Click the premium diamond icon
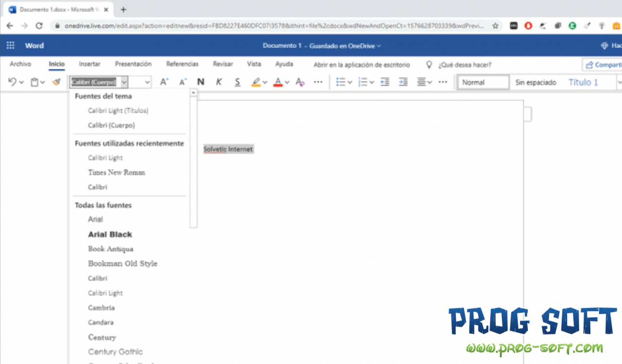This screenshot has height=364, width=622. 605,46
